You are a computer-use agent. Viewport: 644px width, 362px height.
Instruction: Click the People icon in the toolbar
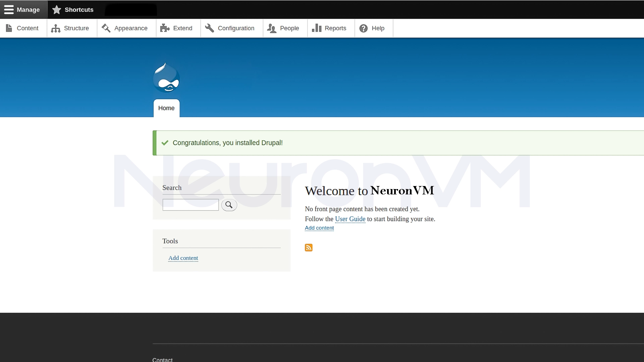point(272,28)
